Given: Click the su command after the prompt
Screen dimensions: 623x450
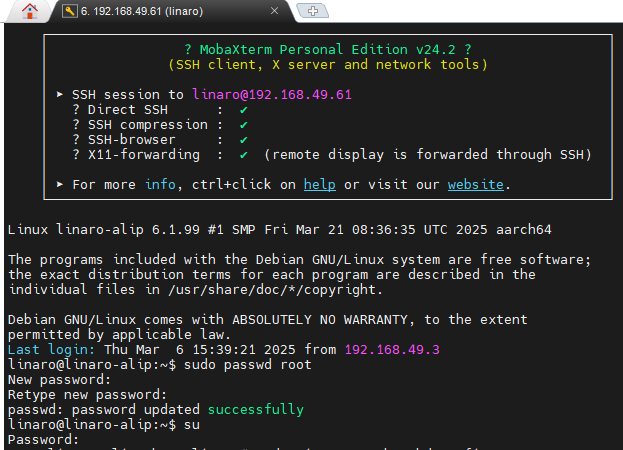Looking at the screenshot, I should (192, 425).
